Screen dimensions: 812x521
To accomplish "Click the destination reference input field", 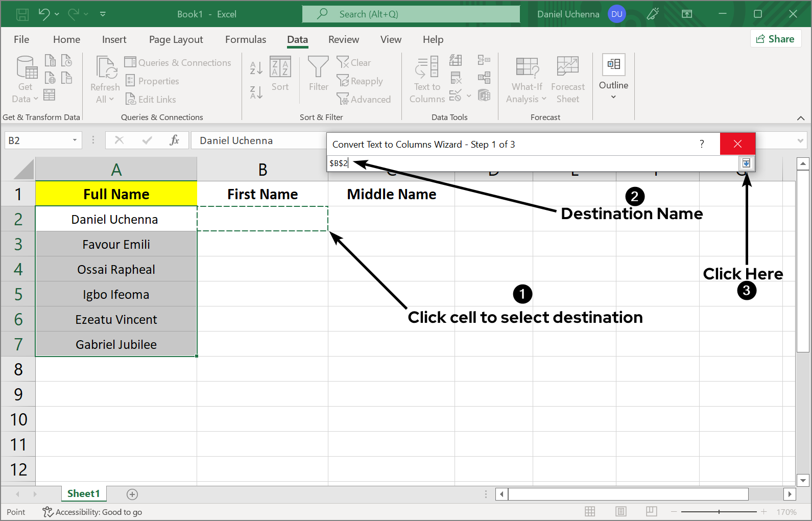I will click(x=531, y=163).
